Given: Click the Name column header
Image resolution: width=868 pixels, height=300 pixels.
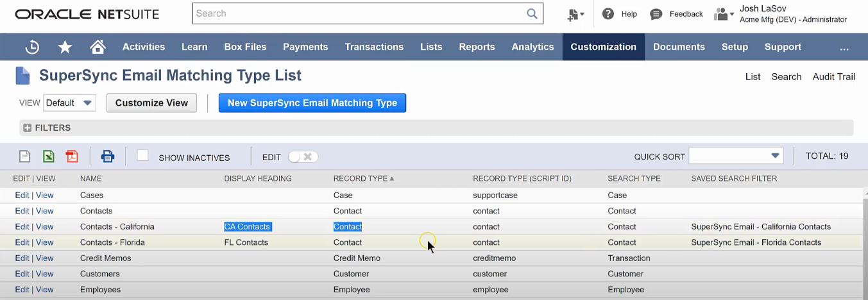Looking at the screenshot, I should [91, 178].
